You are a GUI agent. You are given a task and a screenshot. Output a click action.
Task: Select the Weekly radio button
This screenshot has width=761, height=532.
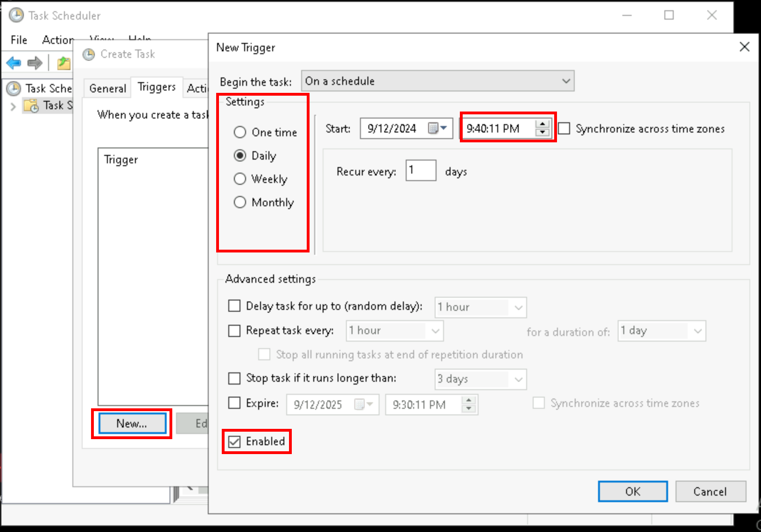coord(240,179)
